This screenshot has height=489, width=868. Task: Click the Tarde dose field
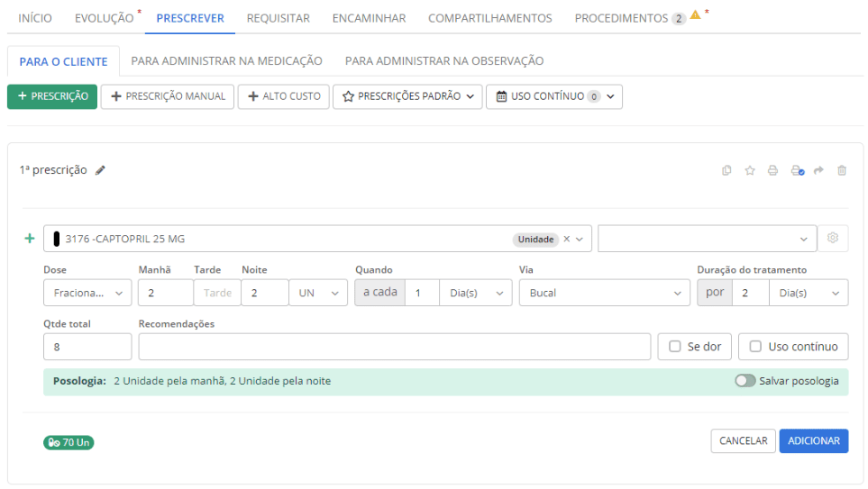click(217, 293)
